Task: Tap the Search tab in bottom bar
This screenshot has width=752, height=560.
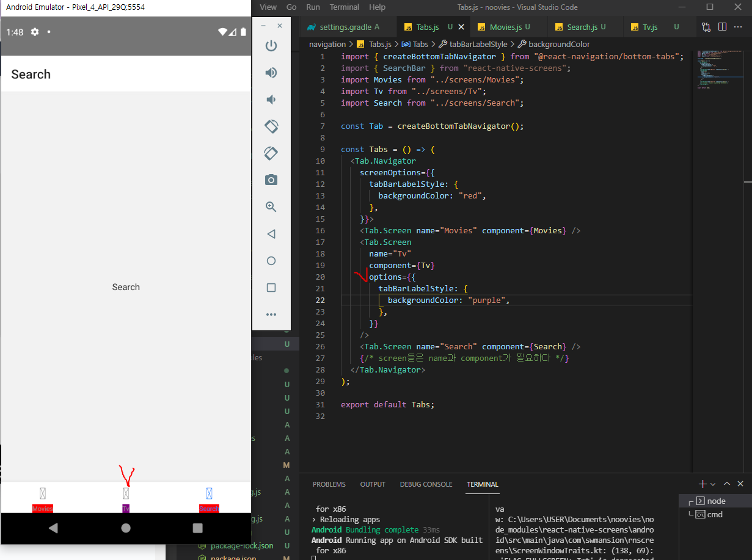Action: [x=209, y=499]
